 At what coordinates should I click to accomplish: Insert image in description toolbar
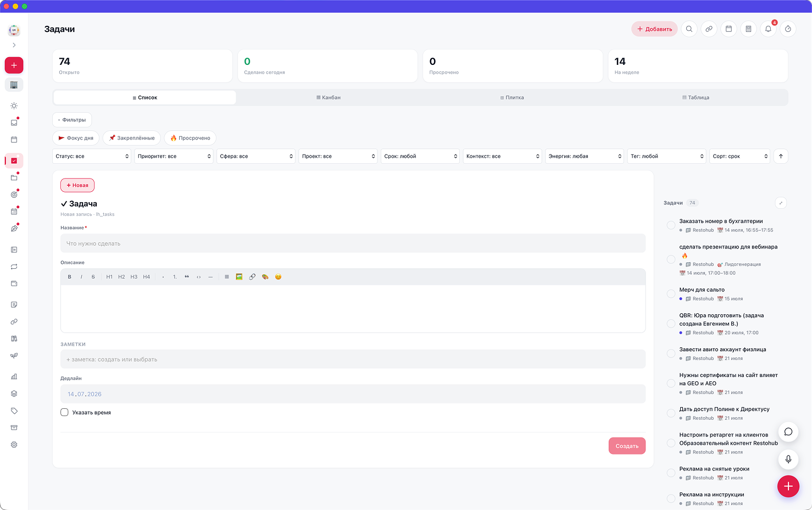pyautogui.click(x=239, y=277)
